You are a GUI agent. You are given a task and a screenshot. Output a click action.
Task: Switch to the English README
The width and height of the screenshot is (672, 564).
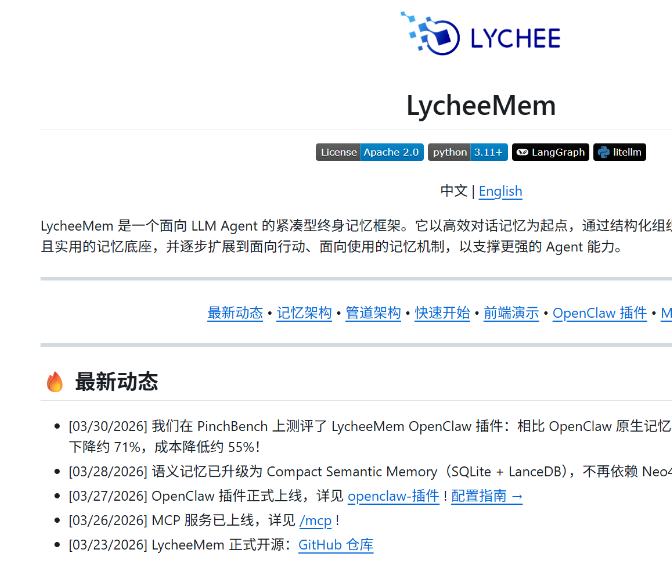[x=500, y=191]
